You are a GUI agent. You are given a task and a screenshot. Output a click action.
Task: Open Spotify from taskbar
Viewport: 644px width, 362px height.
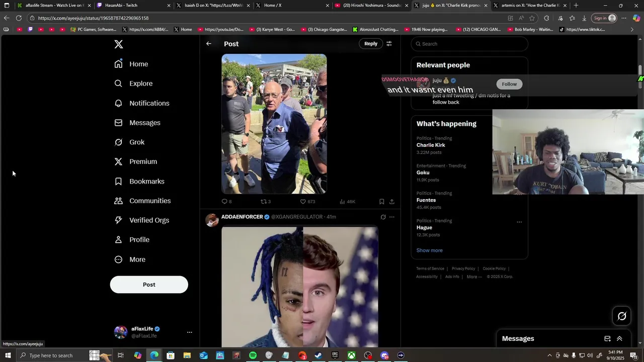point(253,355)
